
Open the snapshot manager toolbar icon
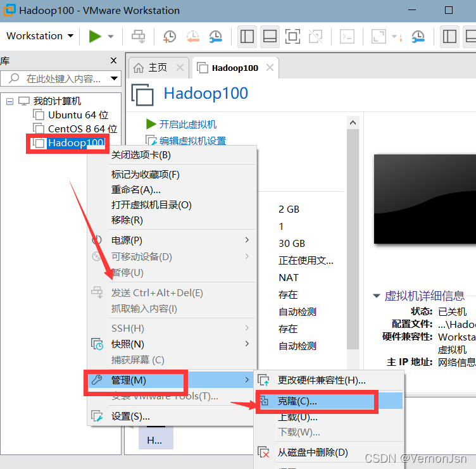click(x=216, y=37)
